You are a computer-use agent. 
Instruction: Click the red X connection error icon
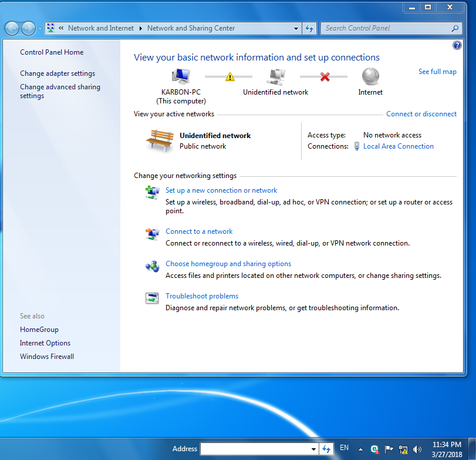[325, 77]
